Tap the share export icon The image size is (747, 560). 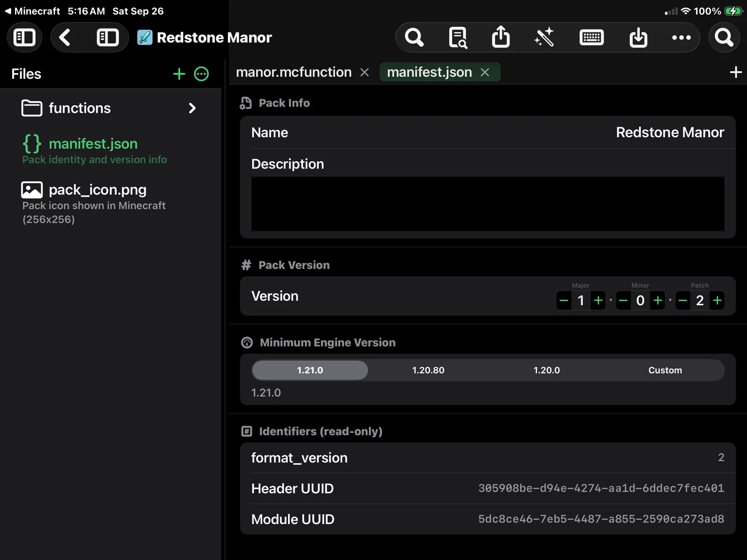coord(501,37)
